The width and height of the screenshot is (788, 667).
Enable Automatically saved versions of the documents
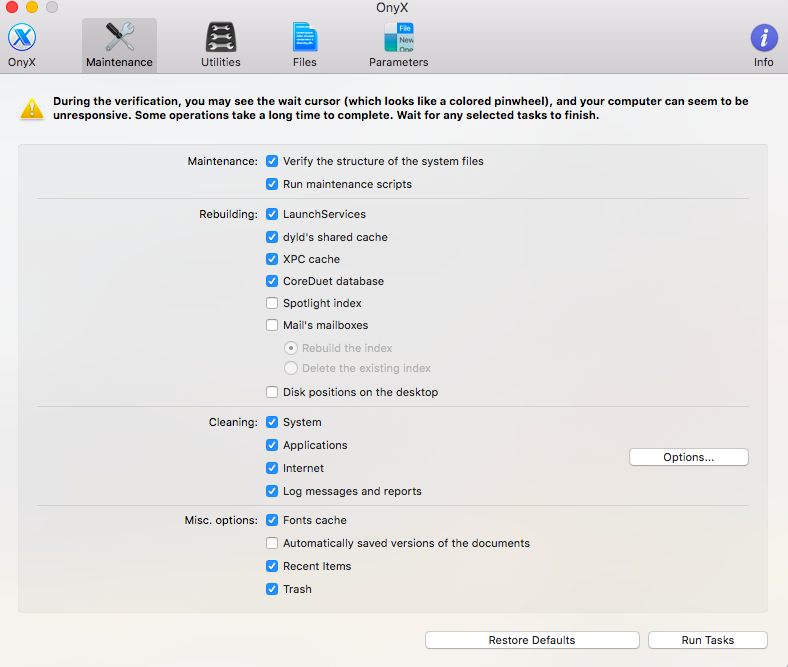point(272,543)
